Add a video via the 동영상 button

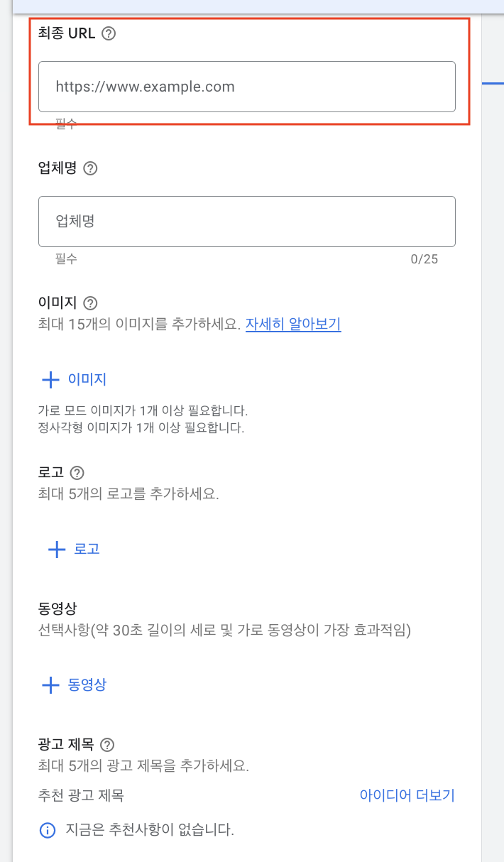pyautogui.click(x=89, y=685)
